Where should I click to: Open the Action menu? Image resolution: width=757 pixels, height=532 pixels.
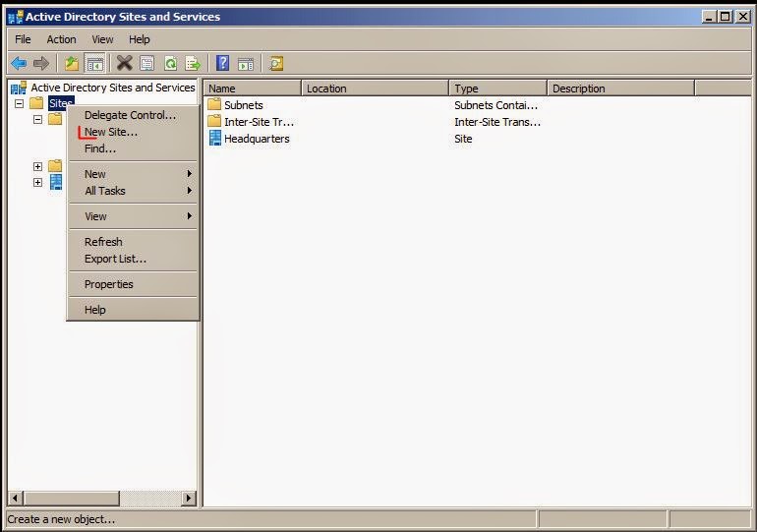[61, 39]
